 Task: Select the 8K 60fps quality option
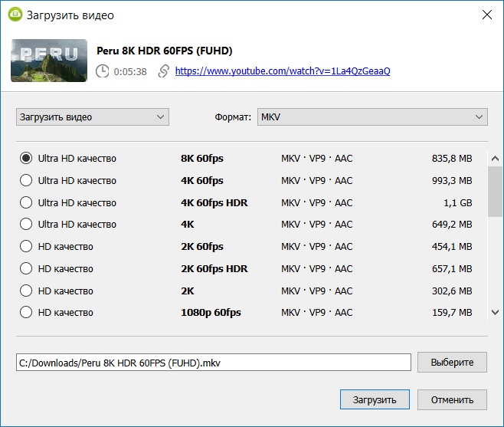coord(26,159)
